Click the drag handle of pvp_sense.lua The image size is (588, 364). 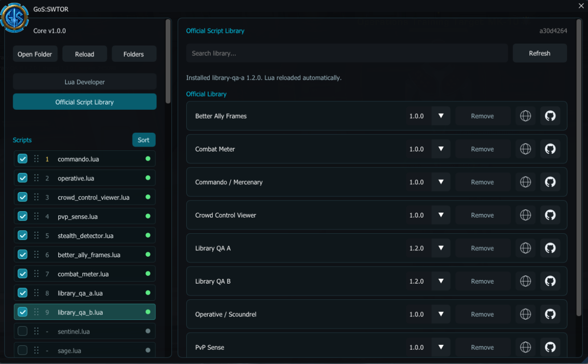[x=36, y=216]
